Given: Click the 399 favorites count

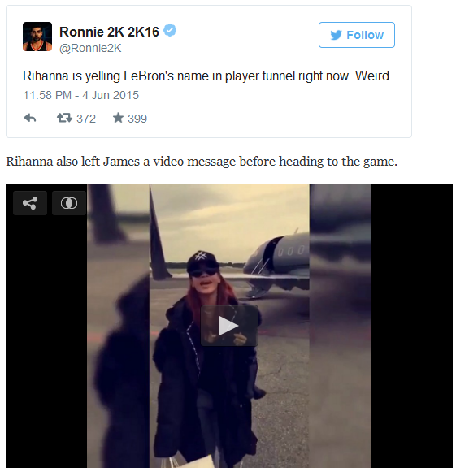Looking at the screenshot, I should pyautogui.click(x=137, y=119).
